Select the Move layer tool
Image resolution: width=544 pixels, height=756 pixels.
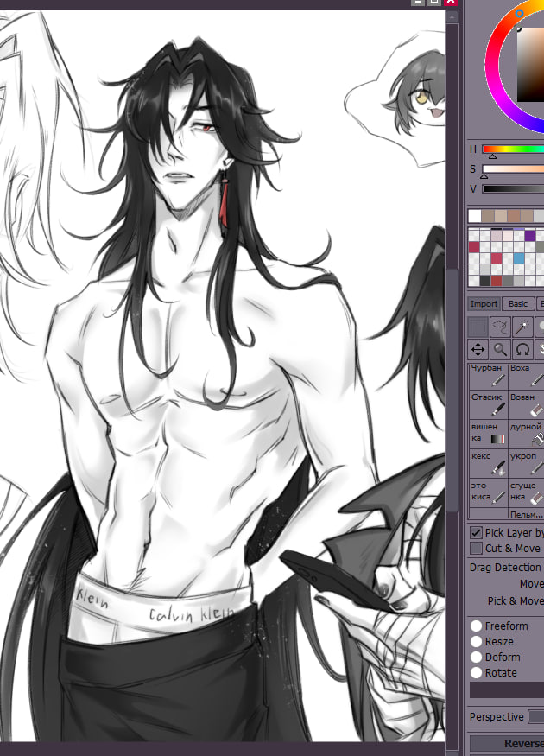478,349
